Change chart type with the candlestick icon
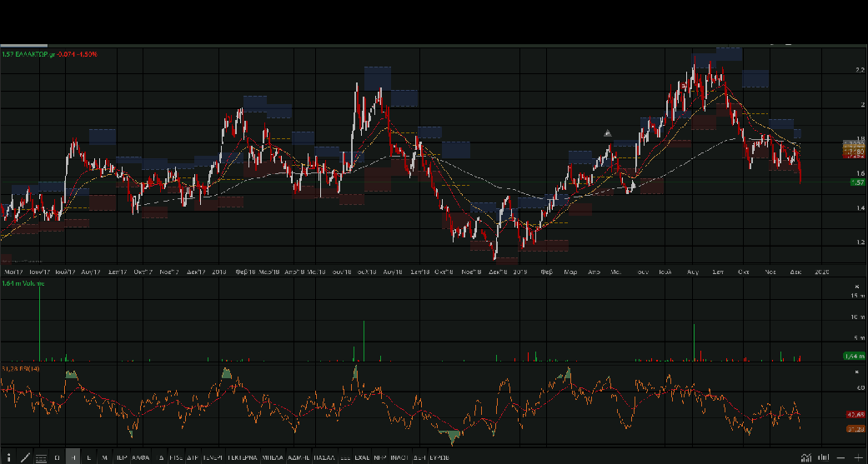This screenshot has height=464, width=868. pyautogui.click(x=823, y=457)
